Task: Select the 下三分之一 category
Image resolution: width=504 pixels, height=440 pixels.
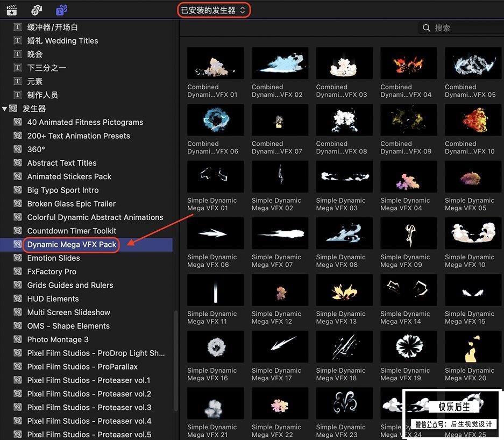Action: coord(47,68)
